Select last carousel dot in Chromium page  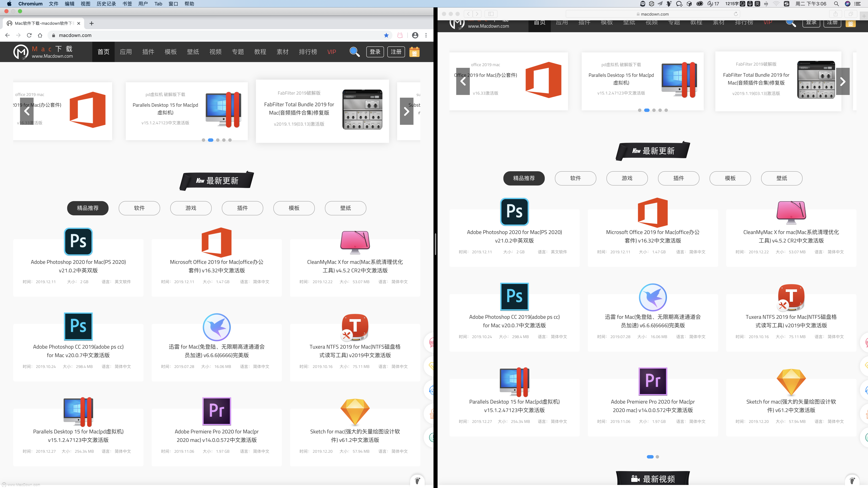tap(230, 140)
